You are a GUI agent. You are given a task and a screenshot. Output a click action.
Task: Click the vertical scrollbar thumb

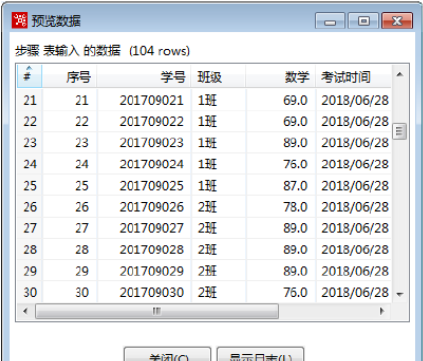[400, 131]
